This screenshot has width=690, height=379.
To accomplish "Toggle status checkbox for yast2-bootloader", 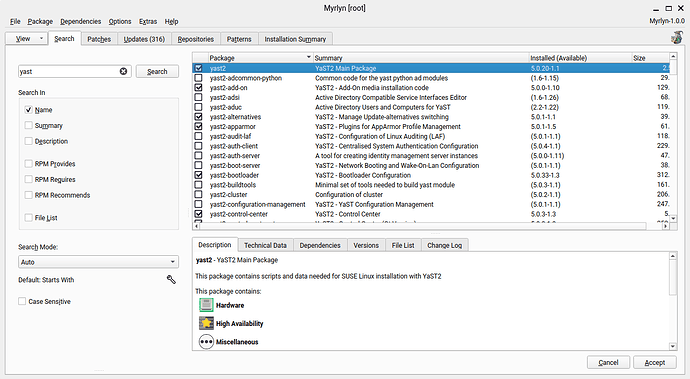I will pos(198,175).
